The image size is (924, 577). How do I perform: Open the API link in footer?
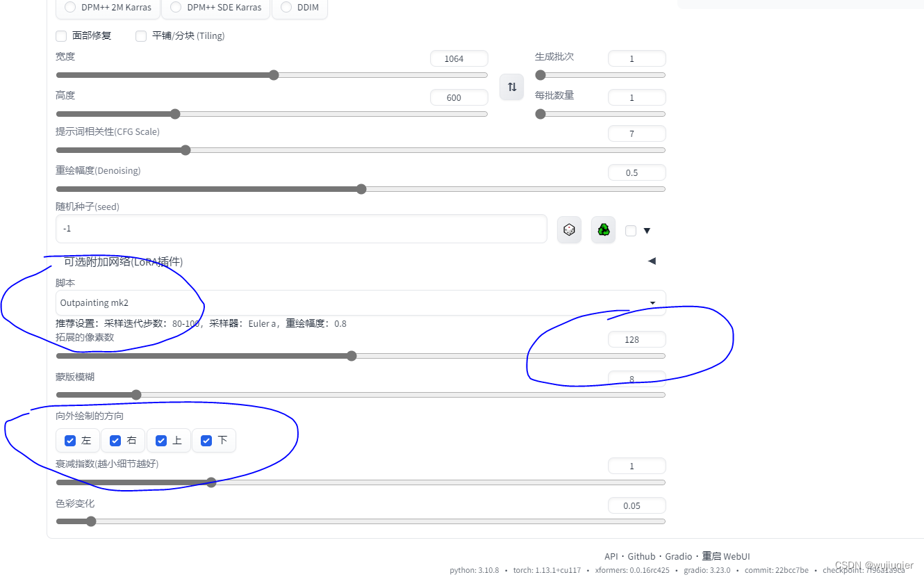click(x=611, y=556)
